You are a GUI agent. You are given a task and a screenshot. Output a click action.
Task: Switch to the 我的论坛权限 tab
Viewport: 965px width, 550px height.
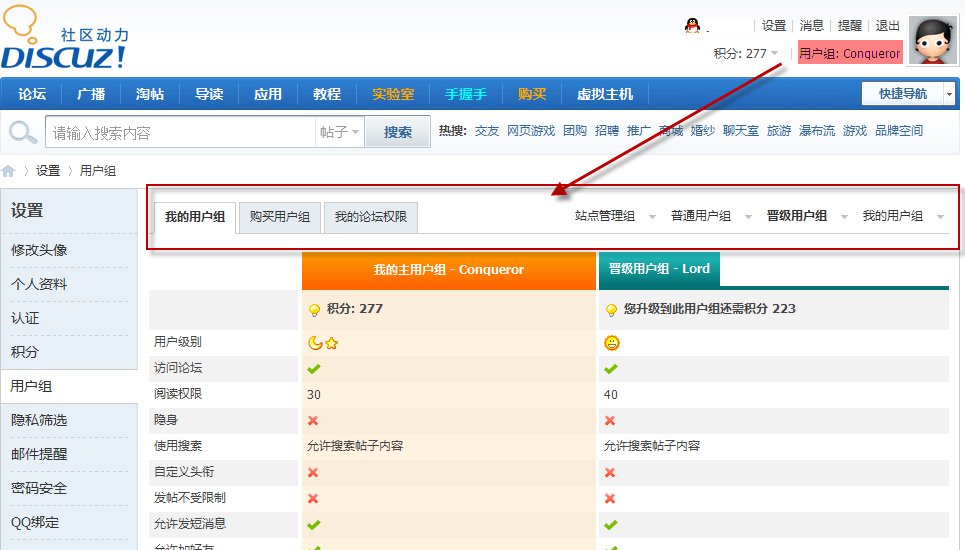pos(370,217)
